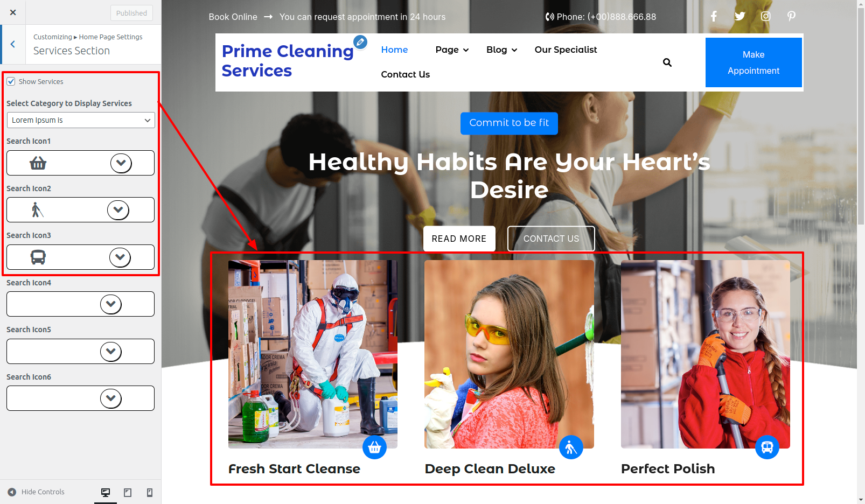This screenshot has width=865, height=504.
Task: Open the Pinterest social icon
Action: tap(791, 16)
